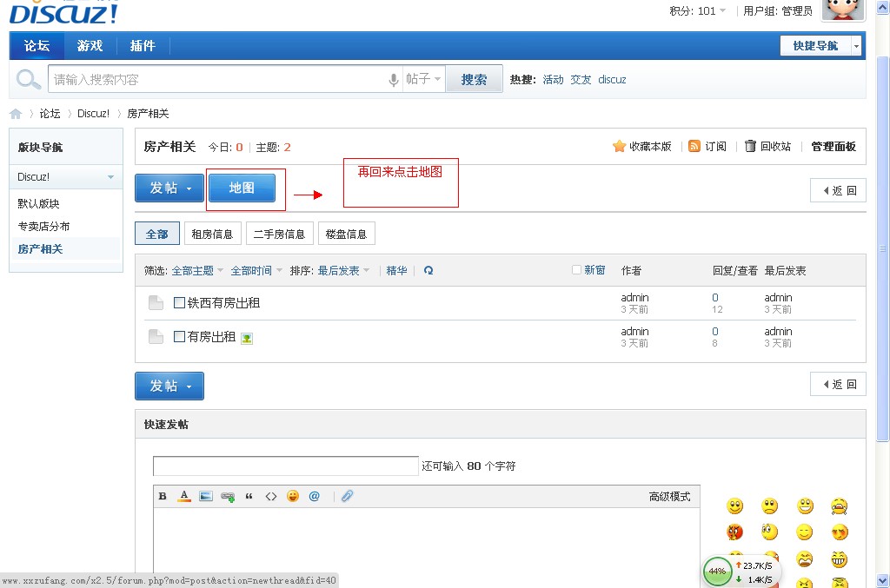Insert the sad face emoticon
This screenshot has height=588, width=890.
tap(770, 505)
